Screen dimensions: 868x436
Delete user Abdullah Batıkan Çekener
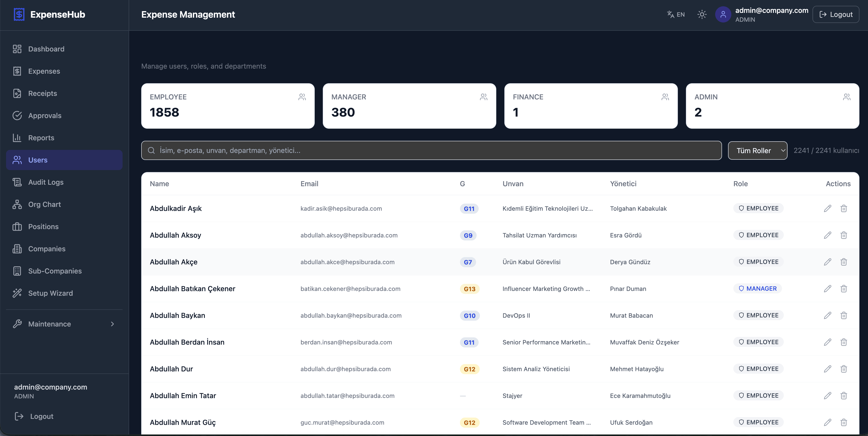[844, 289]
